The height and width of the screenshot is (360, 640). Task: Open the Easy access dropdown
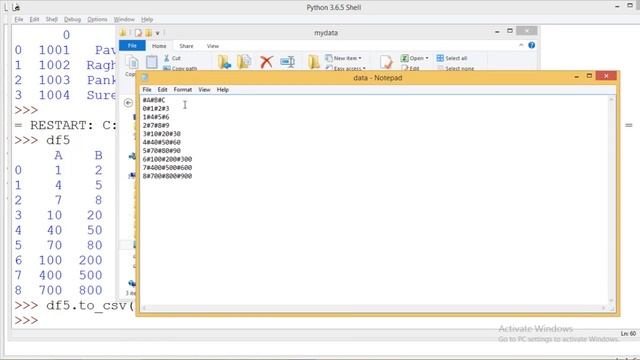[345, 68]
